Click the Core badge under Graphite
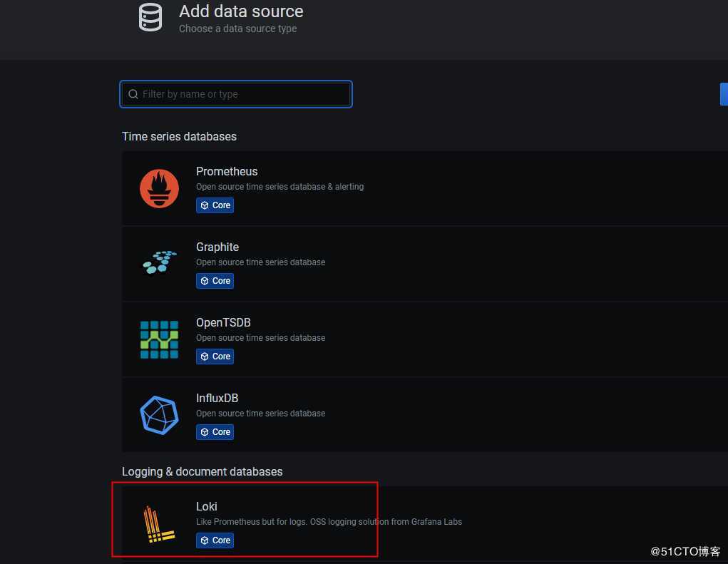This screenshot has width=728, height=564. 215,281
